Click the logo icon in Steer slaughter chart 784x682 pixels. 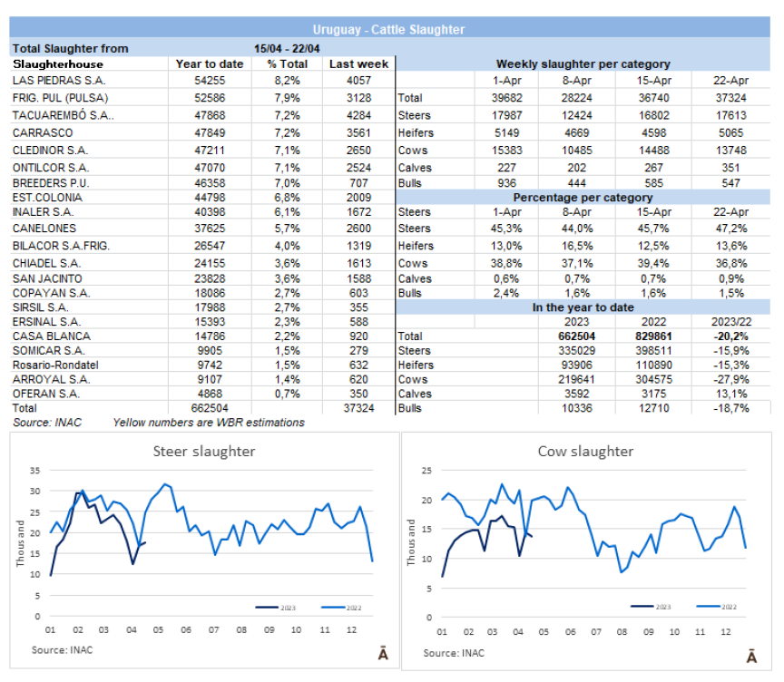pos(382,655)
